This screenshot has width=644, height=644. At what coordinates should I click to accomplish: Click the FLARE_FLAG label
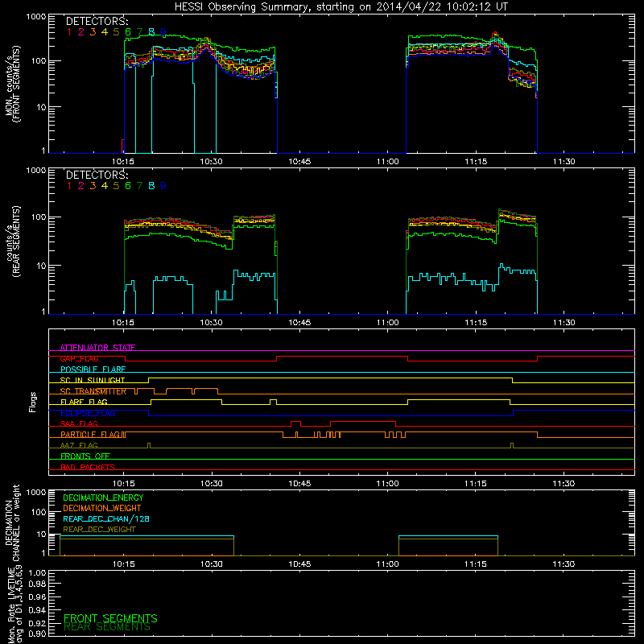pyautogui.click(x=84, y=402)
